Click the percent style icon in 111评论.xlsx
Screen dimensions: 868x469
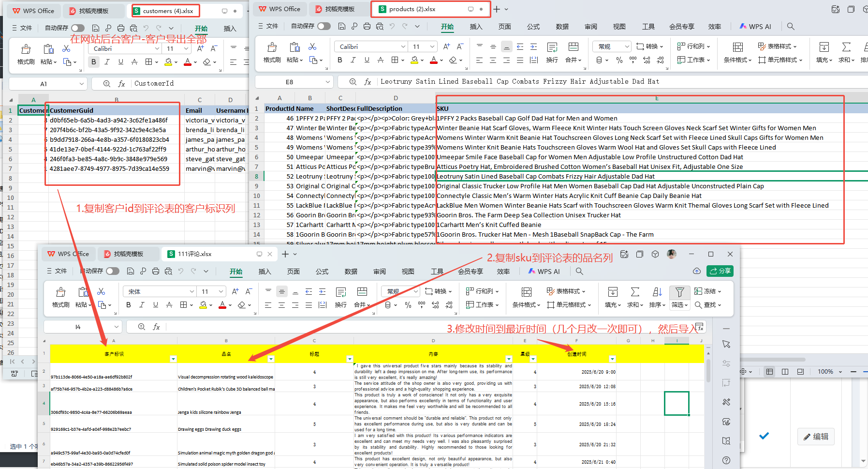tap(408, 305)
